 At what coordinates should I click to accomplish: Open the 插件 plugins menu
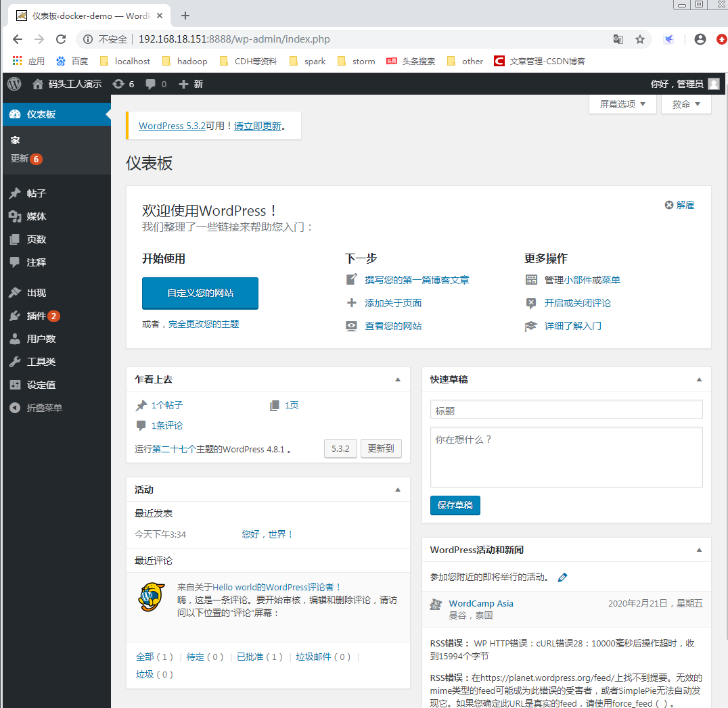[57, 316]
